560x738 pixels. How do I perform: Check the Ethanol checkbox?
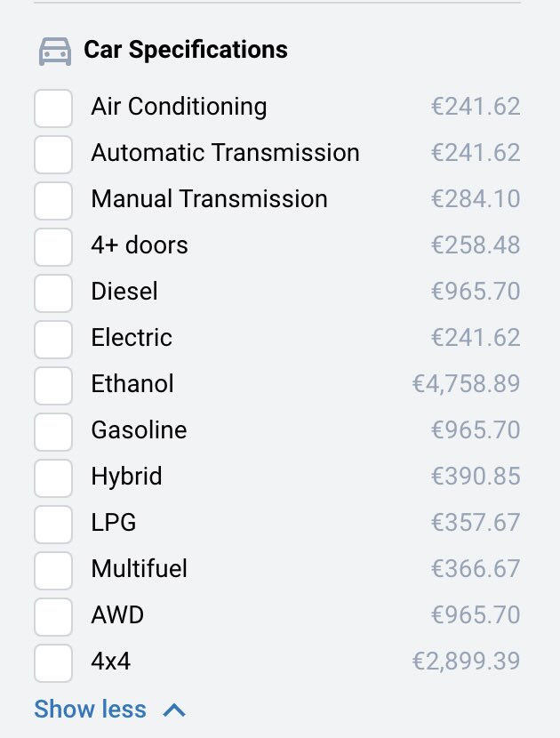pyautogui.click(x=53, y=385)
